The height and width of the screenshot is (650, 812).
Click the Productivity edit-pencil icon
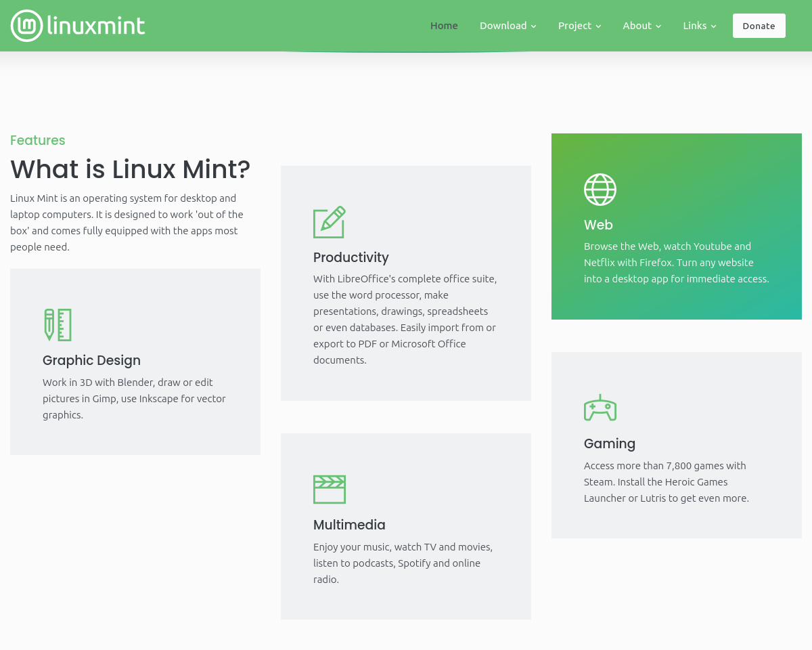pos(330,222)
